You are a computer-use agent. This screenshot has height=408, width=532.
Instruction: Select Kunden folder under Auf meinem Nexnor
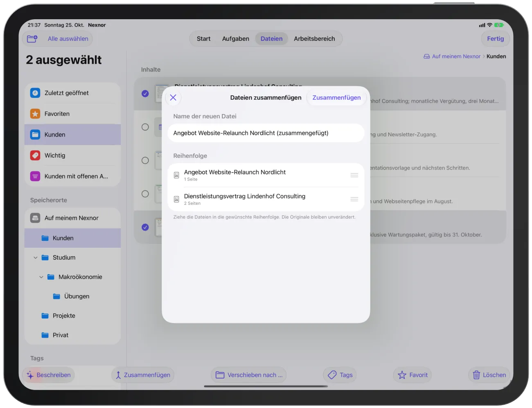(73, 238)
